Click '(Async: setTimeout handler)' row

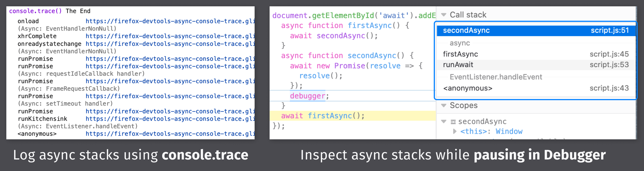tap(65, 104)
